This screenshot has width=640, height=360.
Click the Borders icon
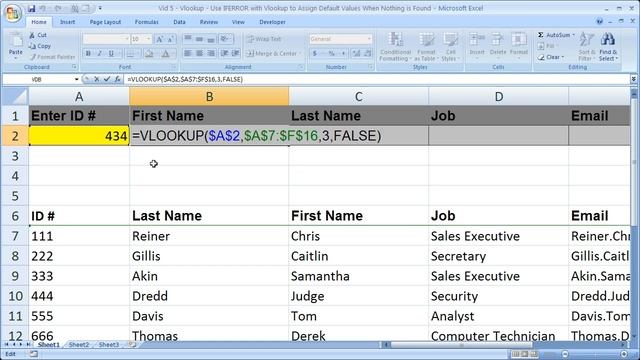(x=130, y=53)
